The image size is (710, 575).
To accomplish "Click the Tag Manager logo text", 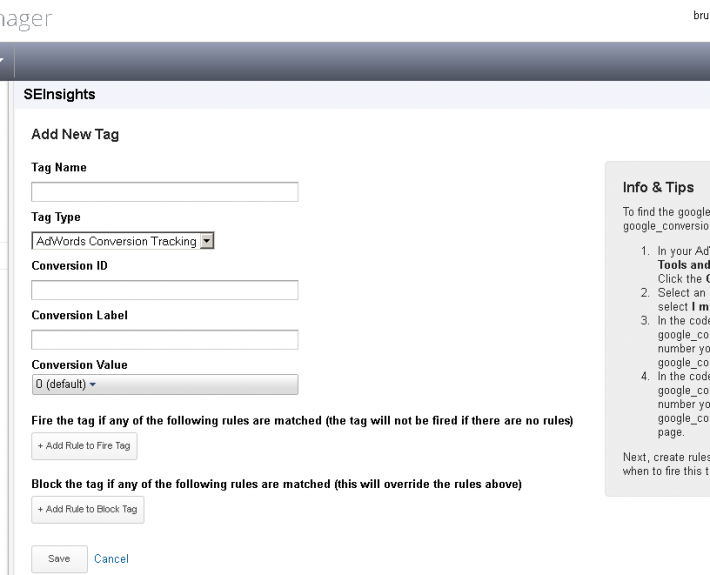I will (x=28, y=18).
